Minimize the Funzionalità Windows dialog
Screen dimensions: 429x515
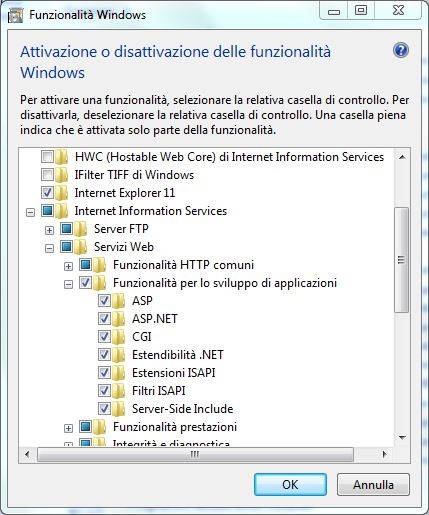coord(334,11)
